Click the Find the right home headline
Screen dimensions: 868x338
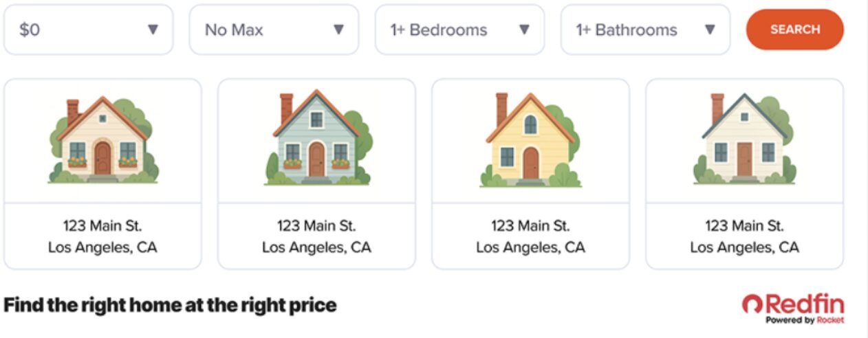pos(170,304)
